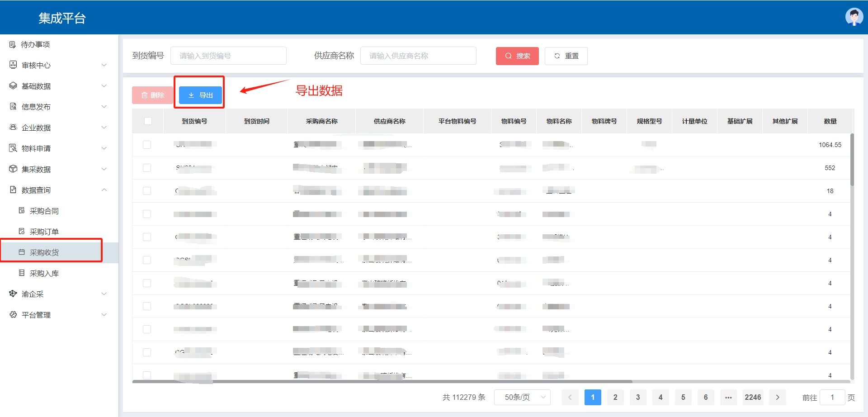This screenshot has height=417, width=868.
Task: Click the 审核中心 sidebar icon
Action: point(13,65)
